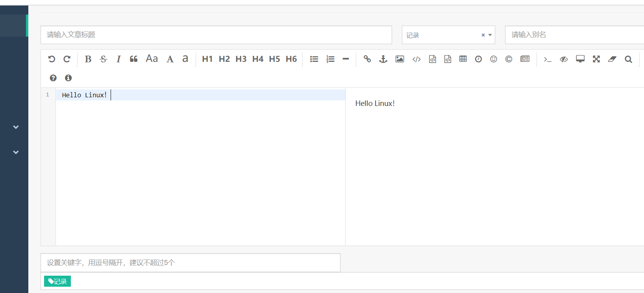Open the emoji picker
This screenshot has width=644, height=293.
(494, 59)
